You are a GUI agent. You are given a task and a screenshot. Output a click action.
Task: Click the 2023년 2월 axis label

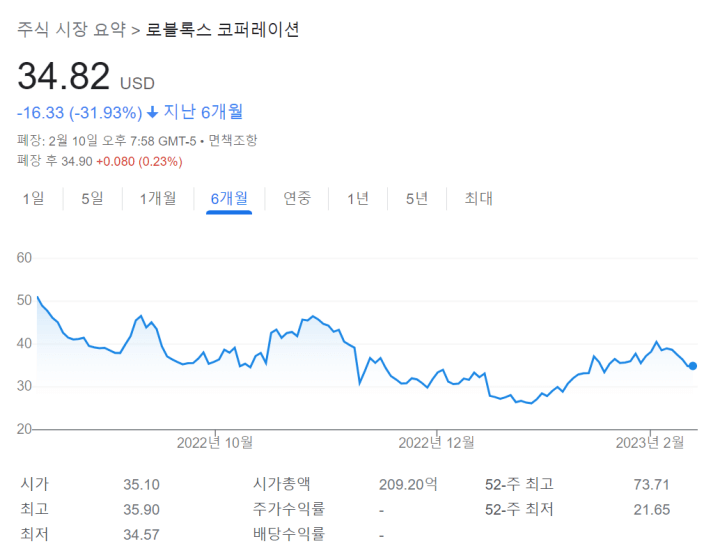tap(650, 443)
